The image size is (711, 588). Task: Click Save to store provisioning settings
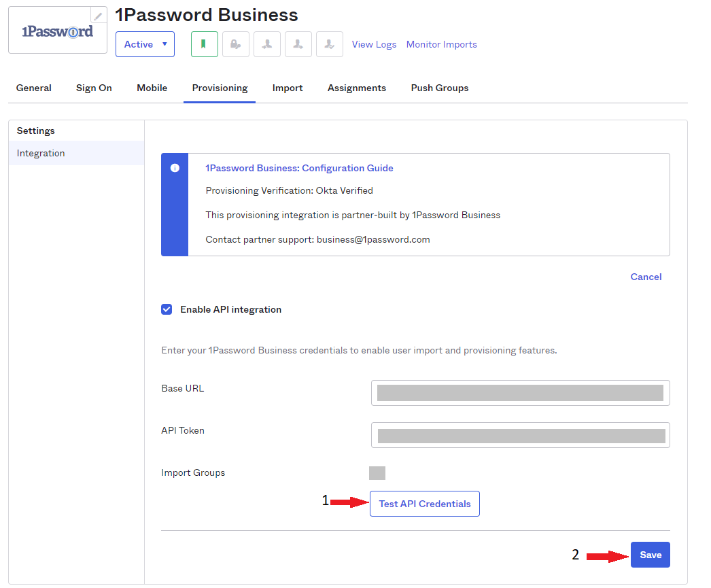650,555
